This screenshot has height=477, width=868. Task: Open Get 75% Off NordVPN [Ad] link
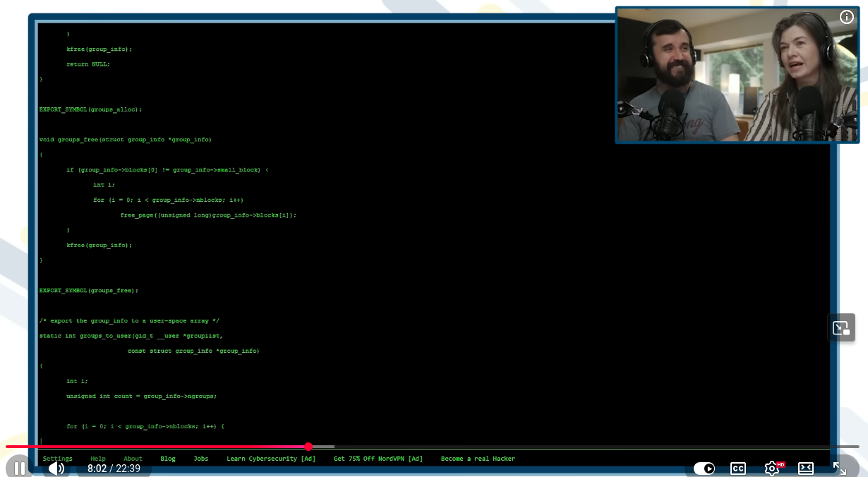(x=378, y=459)
